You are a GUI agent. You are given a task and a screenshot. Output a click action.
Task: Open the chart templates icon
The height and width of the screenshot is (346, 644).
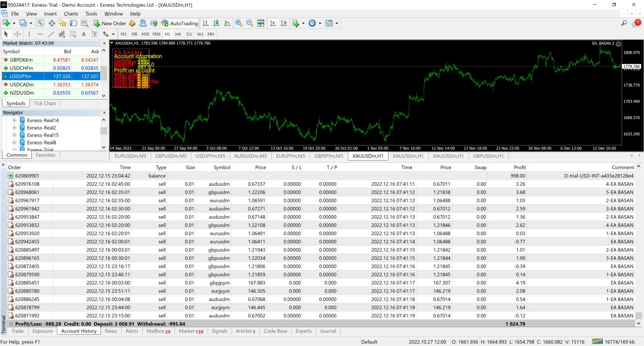click(x=329, y=23)
